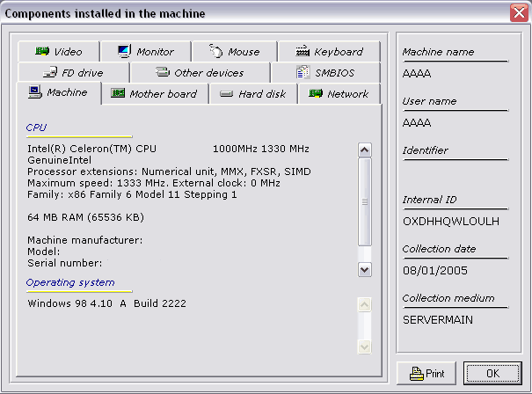This screenshot has width=532, height=394.
Task: Click the Machine computer icon
Action: 35,92
